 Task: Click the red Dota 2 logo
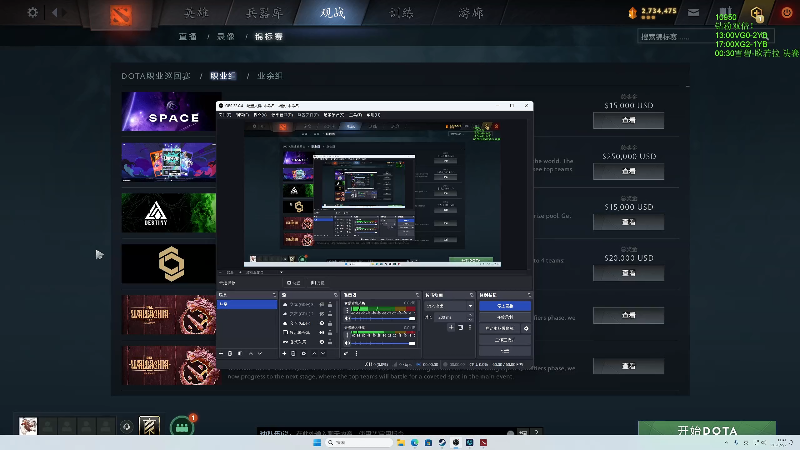[x=121, y=15]
